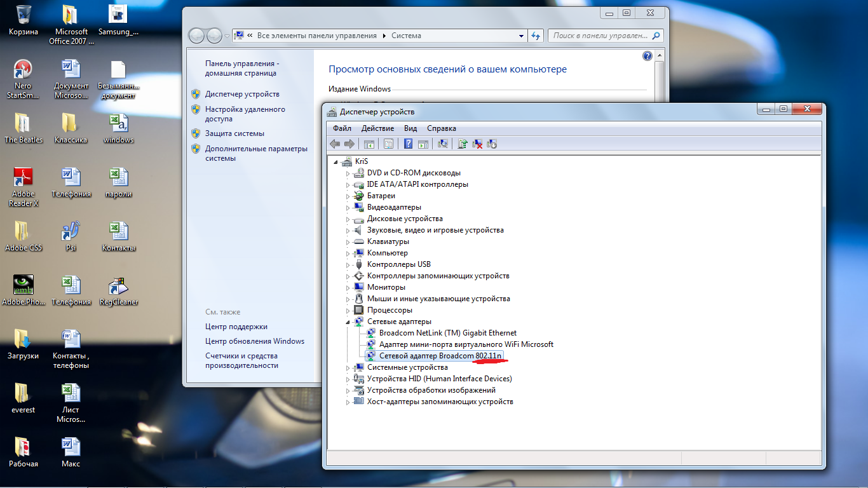
Task: Toggle the console tree pane toolbar icon
Action: (369, 144)
